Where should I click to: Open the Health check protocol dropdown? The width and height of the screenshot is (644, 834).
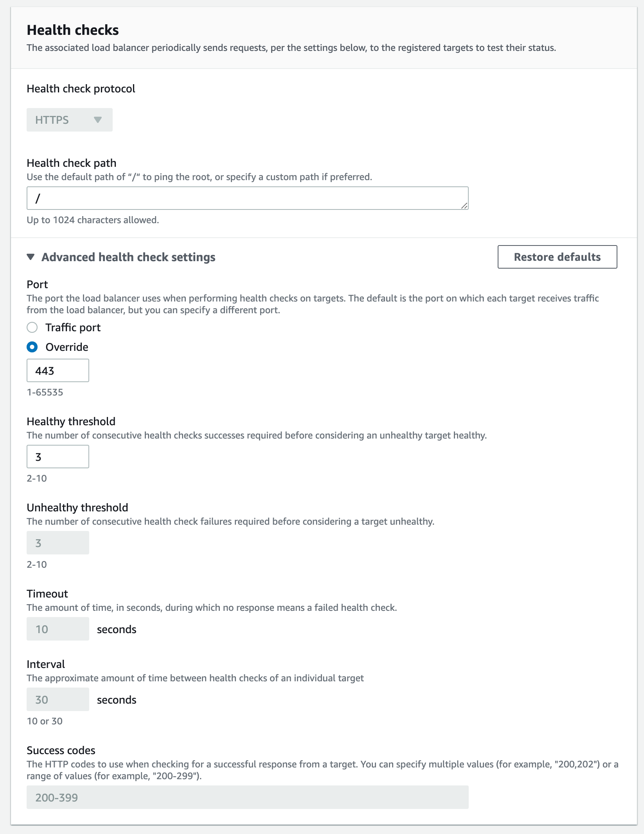69,120
